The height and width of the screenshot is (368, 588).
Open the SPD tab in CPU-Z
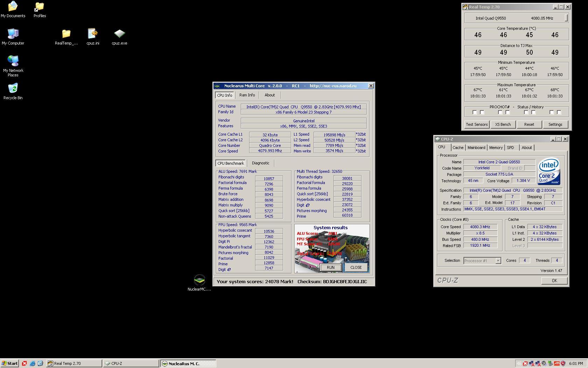click(511, 148)
